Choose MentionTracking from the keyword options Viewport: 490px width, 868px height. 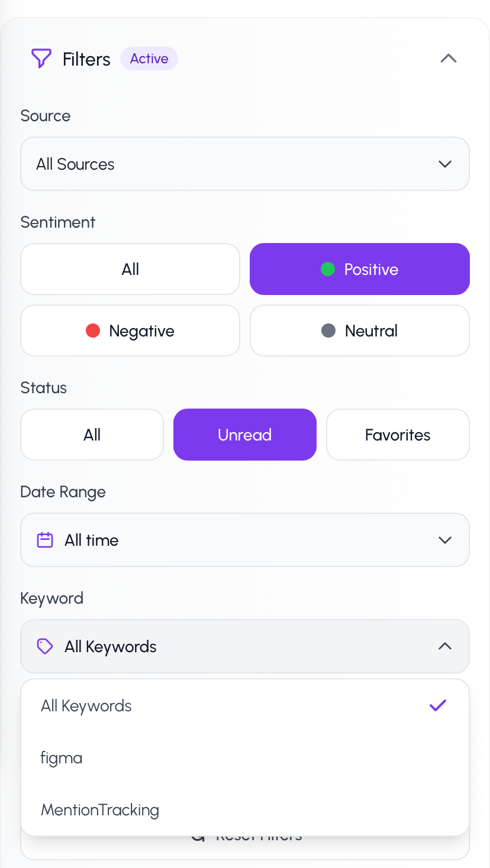tap(100, 809)
